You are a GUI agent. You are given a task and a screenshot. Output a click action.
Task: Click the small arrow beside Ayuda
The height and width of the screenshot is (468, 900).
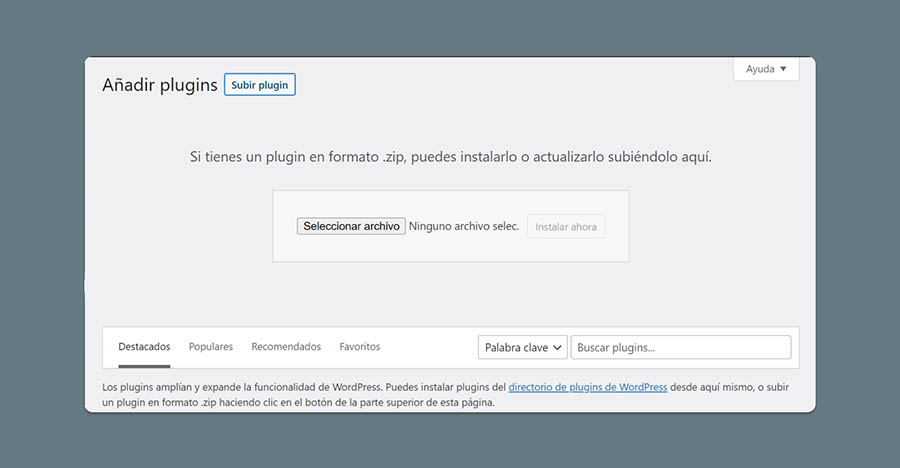[783, 69]
